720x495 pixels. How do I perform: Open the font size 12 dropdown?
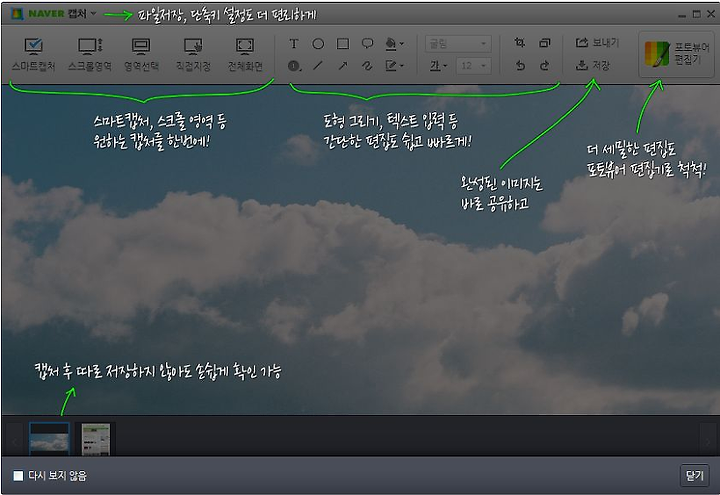pyautogui.click(x=473, y=66)
